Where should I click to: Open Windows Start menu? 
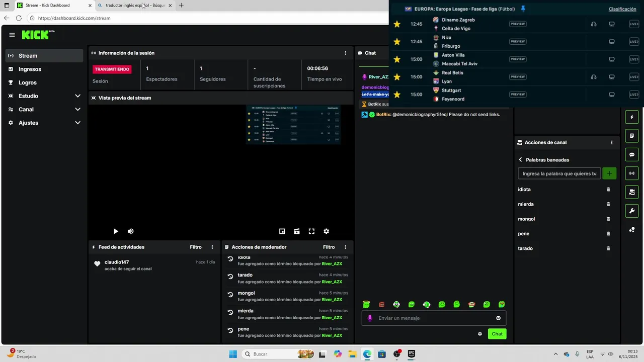point(233,354)
